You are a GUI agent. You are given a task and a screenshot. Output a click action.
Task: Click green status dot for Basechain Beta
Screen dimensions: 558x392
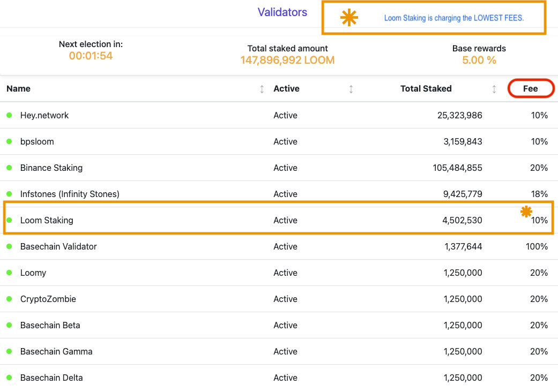(9, 326)
